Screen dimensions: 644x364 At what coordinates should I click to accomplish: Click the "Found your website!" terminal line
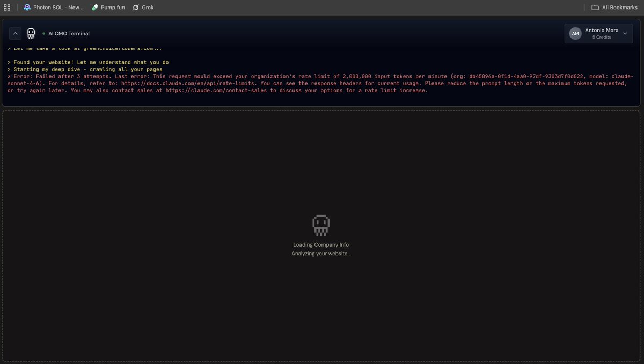88,62
